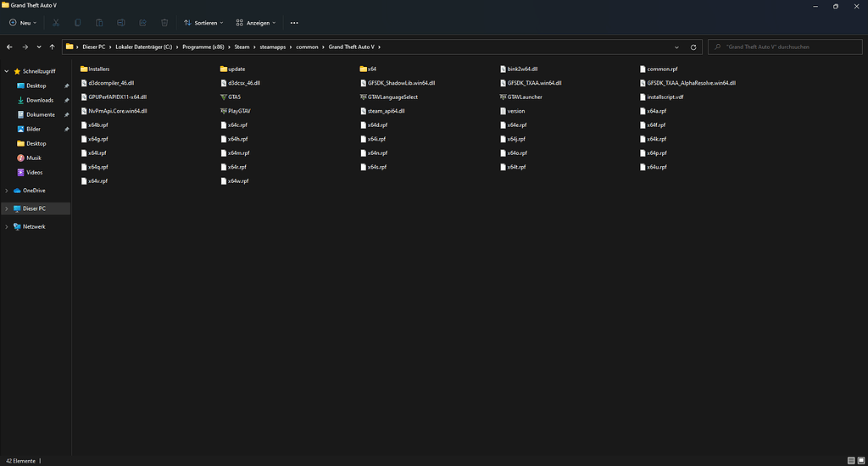
Task: Select GFSDK_TXAA_AlphaResolve.win64.dll file
Action: coord(687,83)
